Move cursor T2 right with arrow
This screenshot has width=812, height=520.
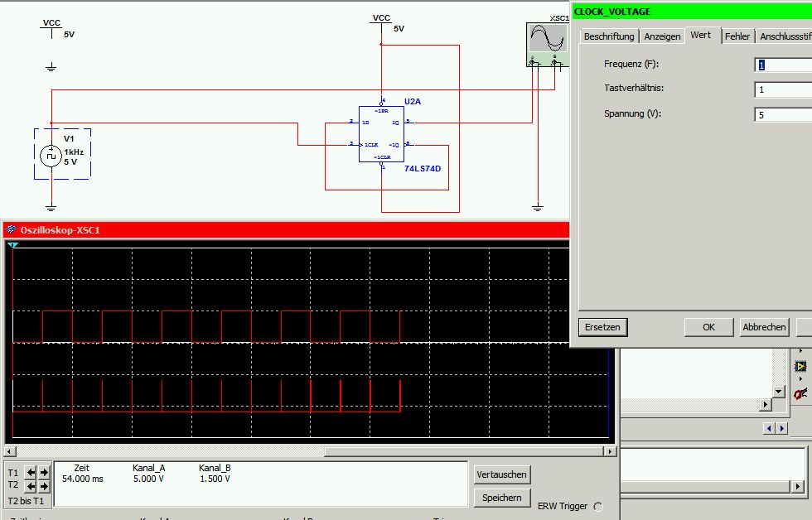(44, 486)
